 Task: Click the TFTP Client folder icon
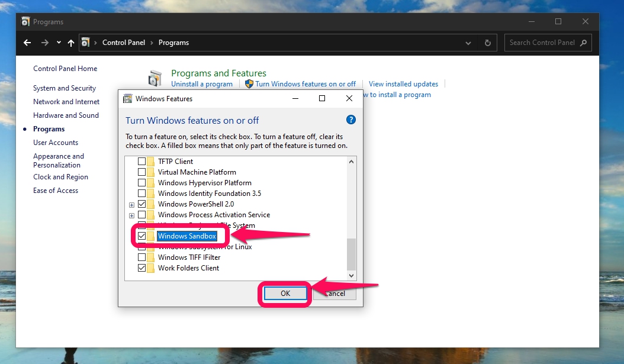click(x=150, y=161)
